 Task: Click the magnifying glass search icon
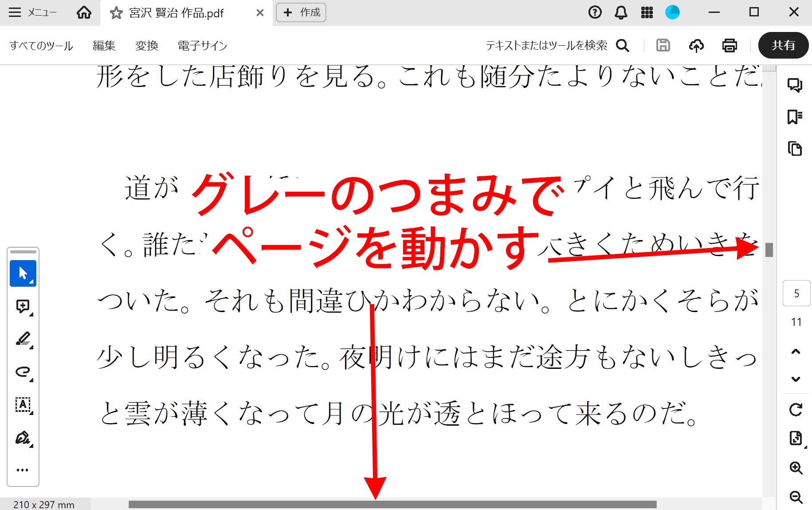pyautogui.click(x=623, y=45)
